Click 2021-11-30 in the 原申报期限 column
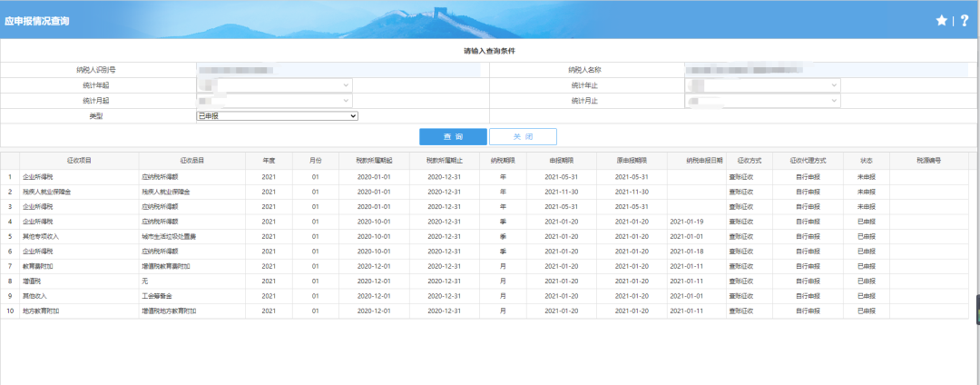980x385 pixels. coord(632,192)
